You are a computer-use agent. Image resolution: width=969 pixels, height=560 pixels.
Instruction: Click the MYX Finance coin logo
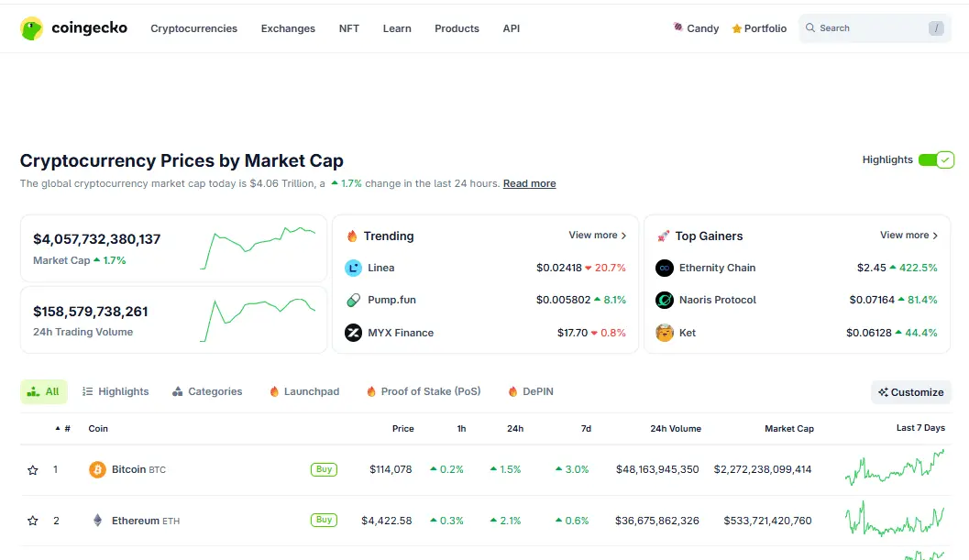tap(353, 333)
